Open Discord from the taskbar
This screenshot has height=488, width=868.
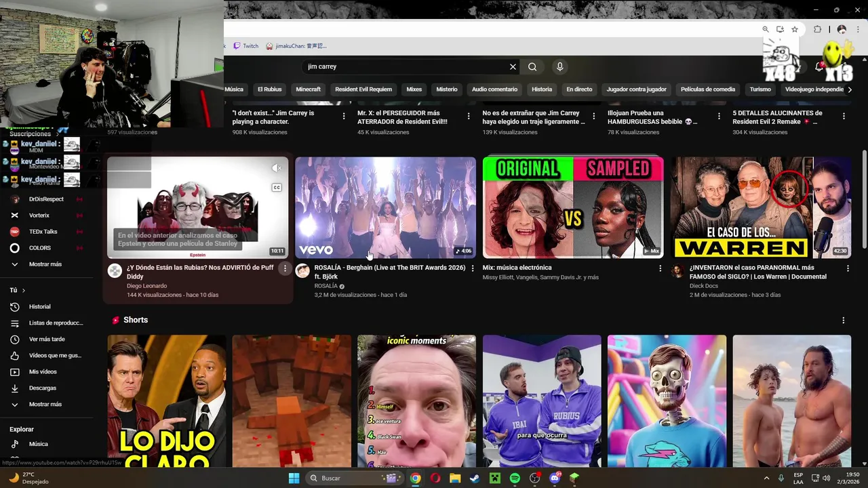[x=555, y=478]
